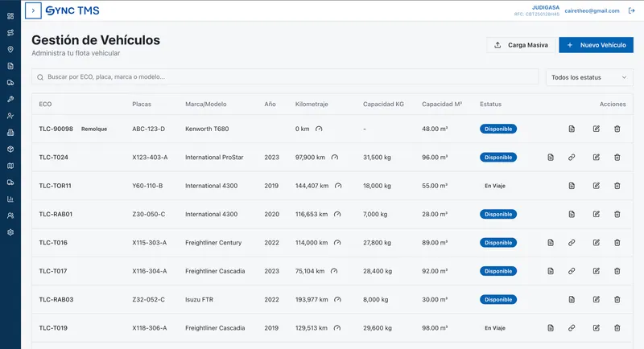This screenshot has width=644, height=349.
Task: Focus the ECO, placa, marca search field
Action: pos(285,76)
